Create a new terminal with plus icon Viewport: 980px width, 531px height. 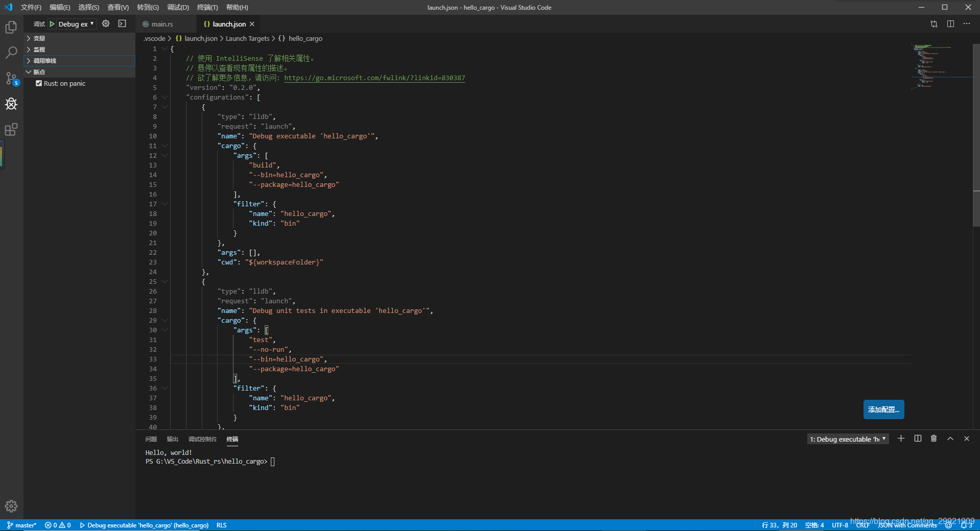[x=901, y=439]
